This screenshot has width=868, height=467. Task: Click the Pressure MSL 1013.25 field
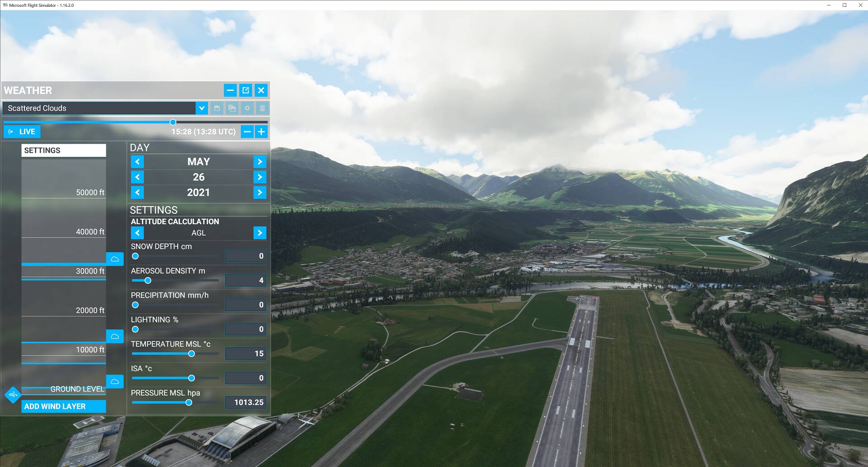coord(245,402)
